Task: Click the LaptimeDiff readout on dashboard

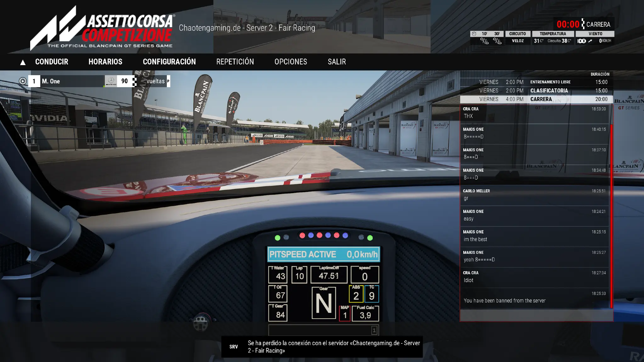Action: [329, 275]
